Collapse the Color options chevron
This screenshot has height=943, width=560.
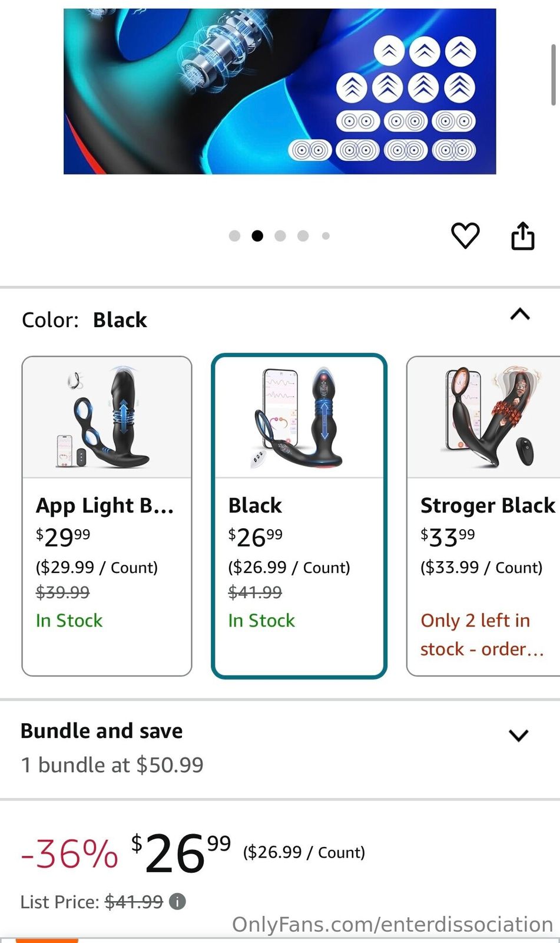519,314
